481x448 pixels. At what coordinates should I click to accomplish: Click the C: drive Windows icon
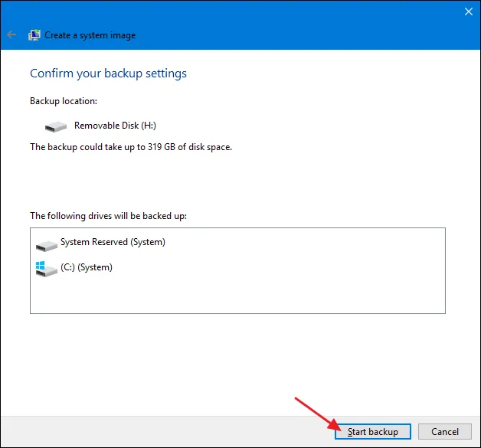(x=46, y=269)
